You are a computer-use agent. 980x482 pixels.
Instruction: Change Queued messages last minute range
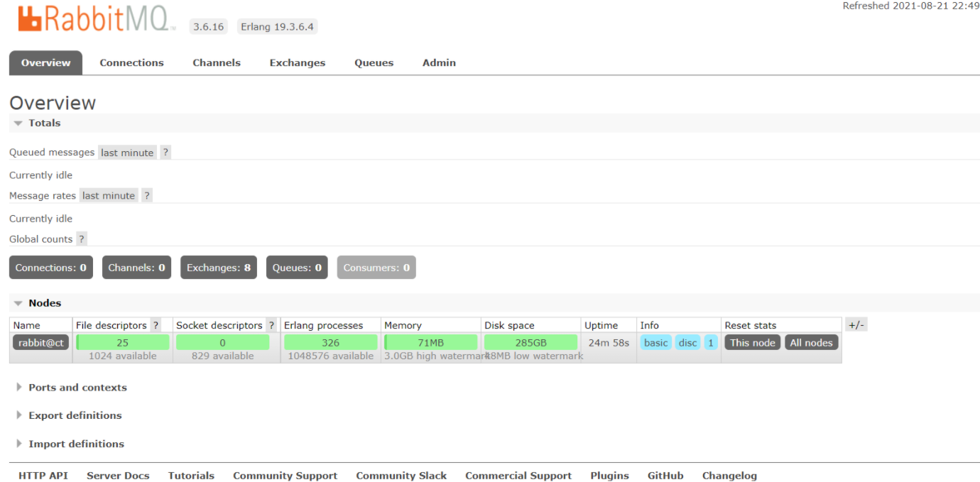(127, 152)
